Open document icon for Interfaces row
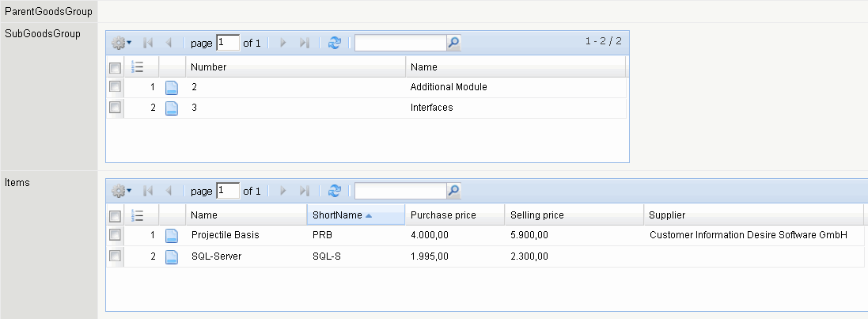Image resolution: width=868 pixels, height=319 pixels. (x=171, y=108)
